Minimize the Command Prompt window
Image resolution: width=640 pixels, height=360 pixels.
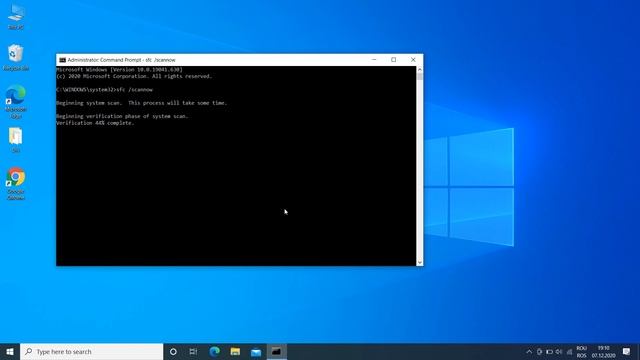coord(374,60)
